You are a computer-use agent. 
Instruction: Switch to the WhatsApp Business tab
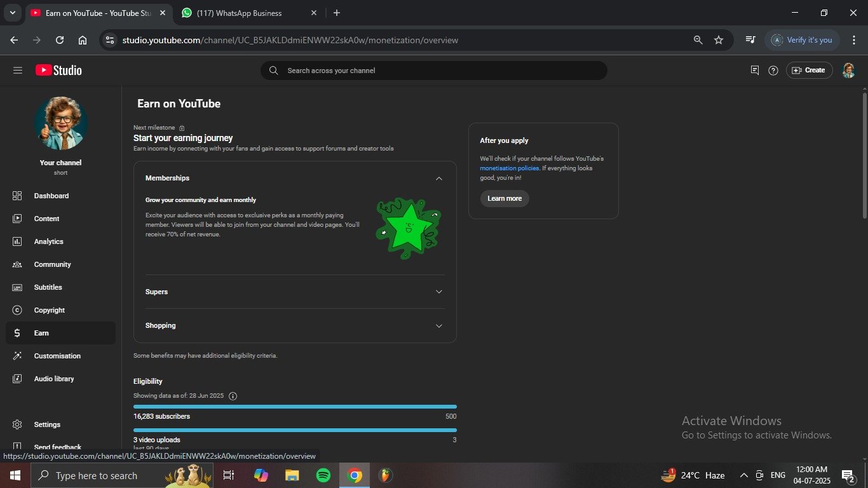(x=248, y=13)
